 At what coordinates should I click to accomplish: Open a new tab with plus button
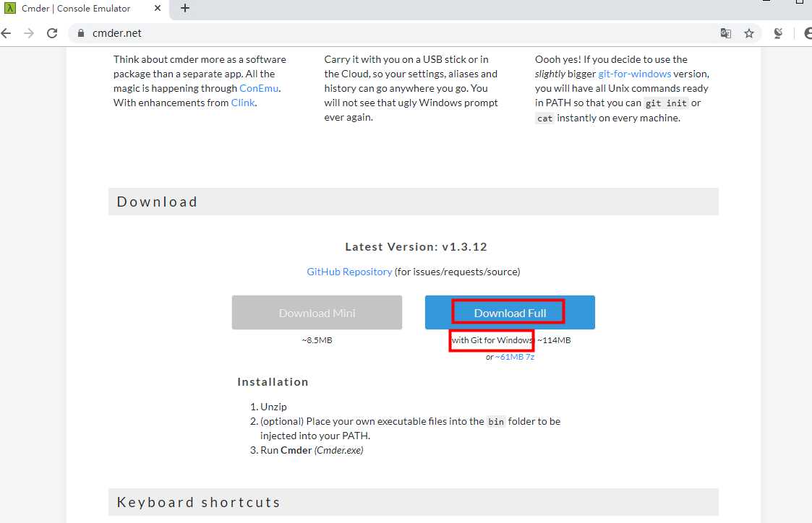click(x=185, y=8)
